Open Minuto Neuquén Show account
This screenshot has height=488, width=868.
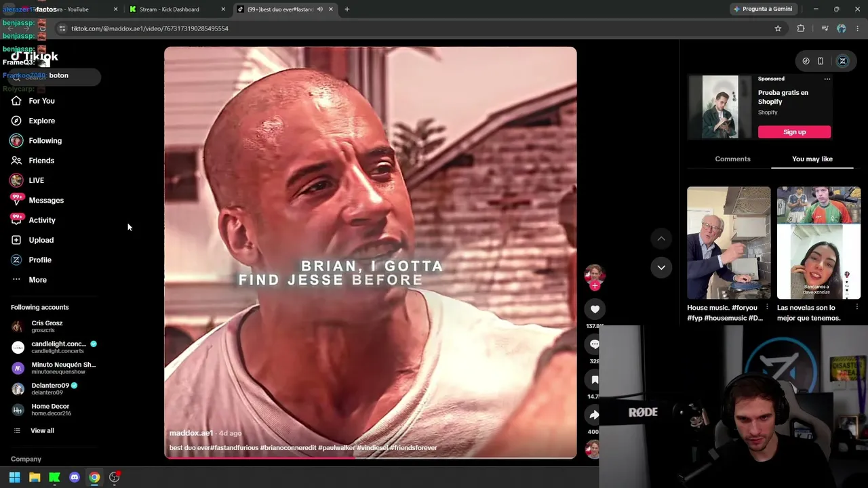point(54,368)
